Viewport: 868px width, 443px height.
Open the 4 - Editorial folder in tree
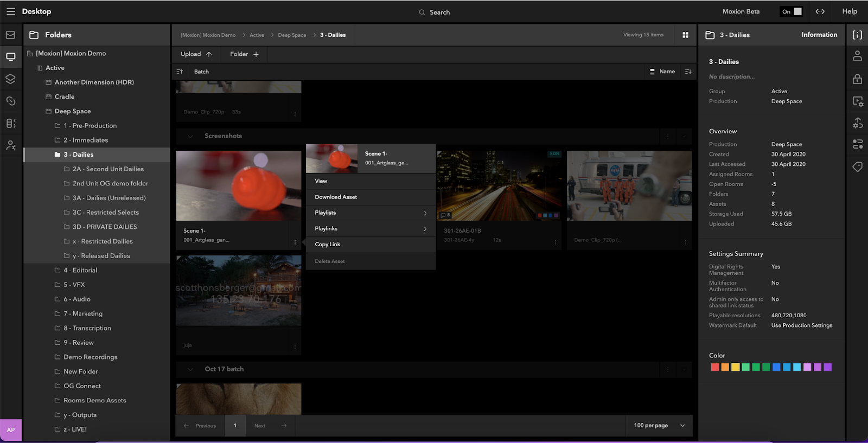pyautogui.click(x=80, y=270)
